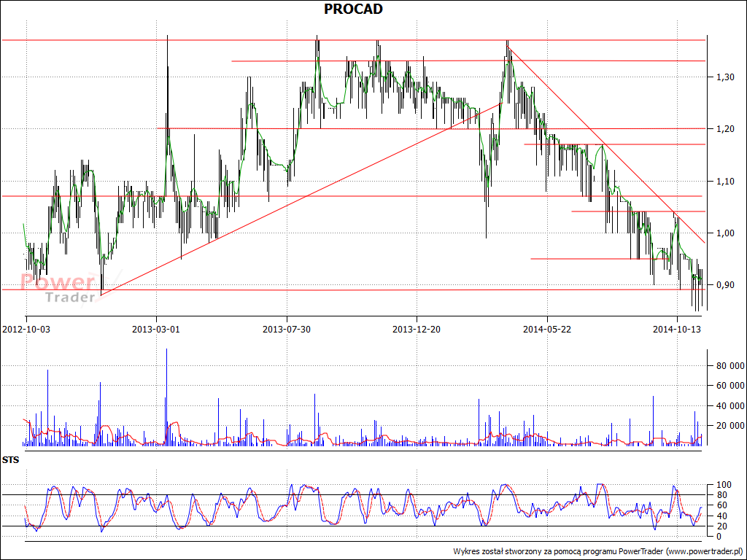The width and height of the screenshot is (747, 560).
Task: Click the 60 000 volume axis label
Action: coord(730,385)
